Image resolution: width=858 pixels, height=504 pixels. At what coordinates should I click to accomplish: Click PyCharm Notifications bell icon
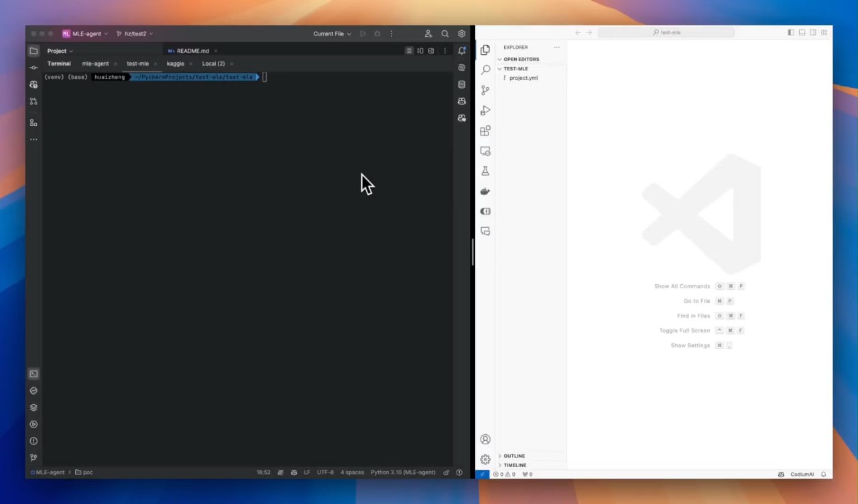pos(461,51)
